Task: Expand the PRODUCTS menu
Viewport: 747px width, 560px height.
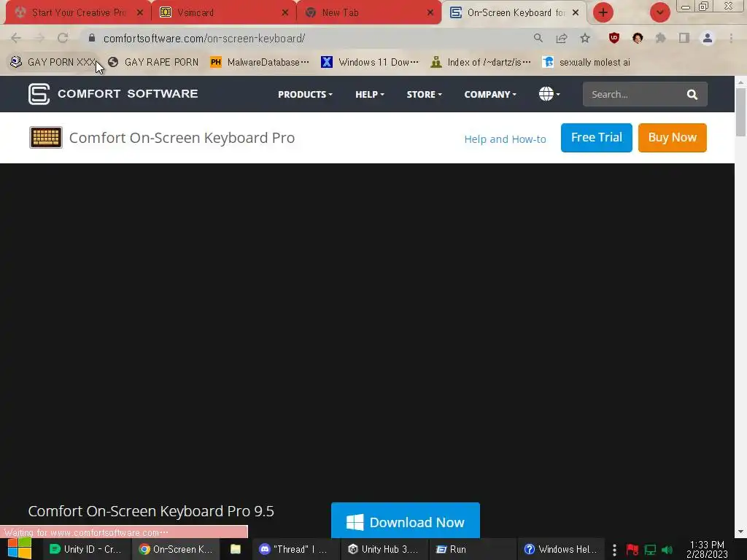Action: [x=305, y=94]
